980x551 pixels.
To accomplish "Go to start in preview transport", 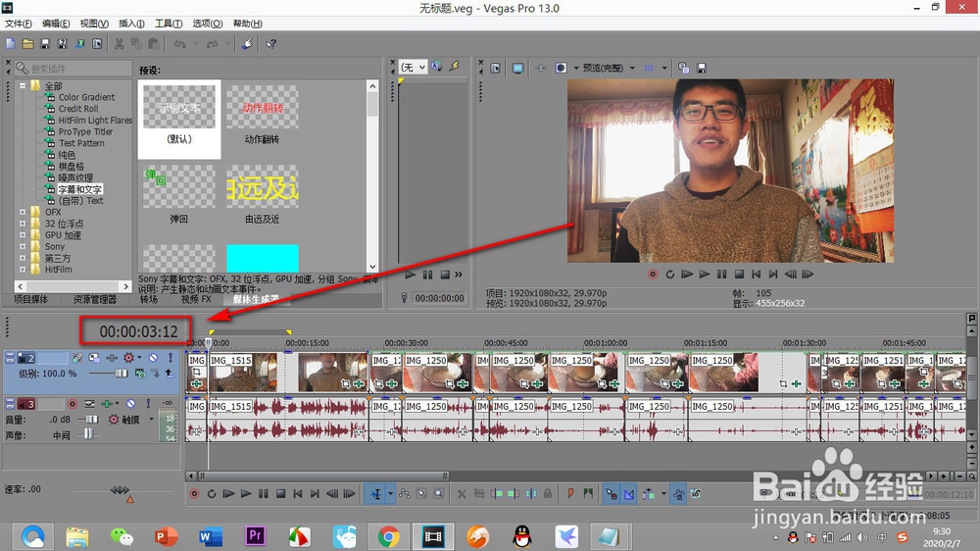I will (757, 274).
